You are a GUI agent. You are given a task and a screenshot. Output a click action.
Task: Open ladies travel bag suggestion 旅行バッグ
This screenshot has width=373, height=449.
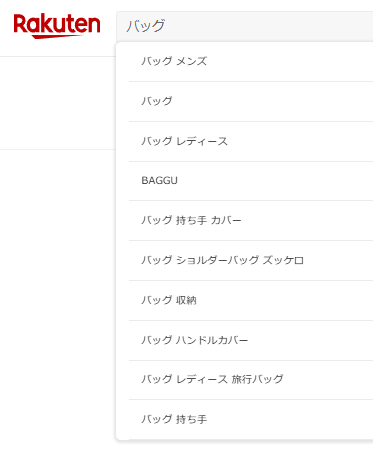(251, 380)
